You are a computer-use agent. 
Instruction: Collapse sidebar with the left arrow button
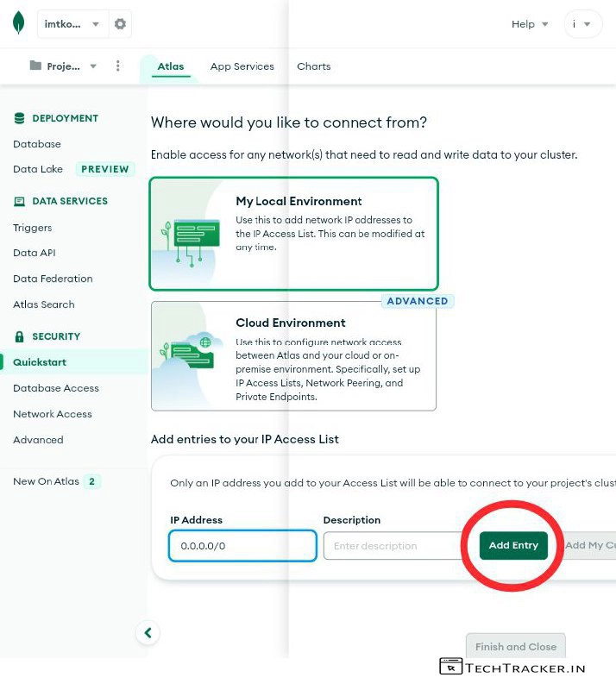148,633
